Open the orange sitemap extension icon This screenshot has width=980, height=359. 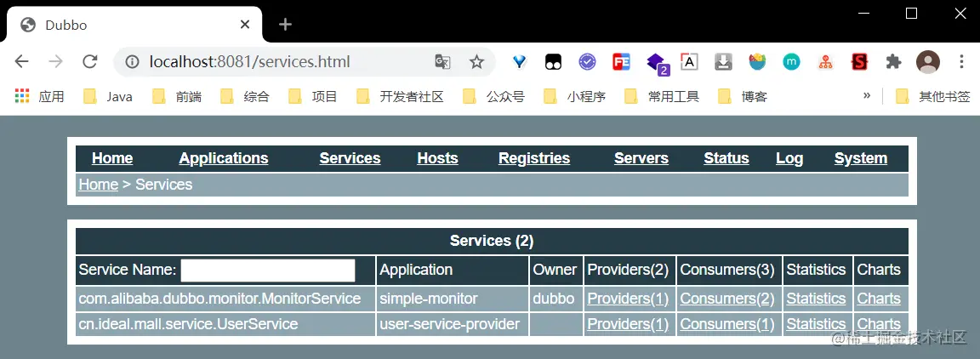(x=826, y=61)
